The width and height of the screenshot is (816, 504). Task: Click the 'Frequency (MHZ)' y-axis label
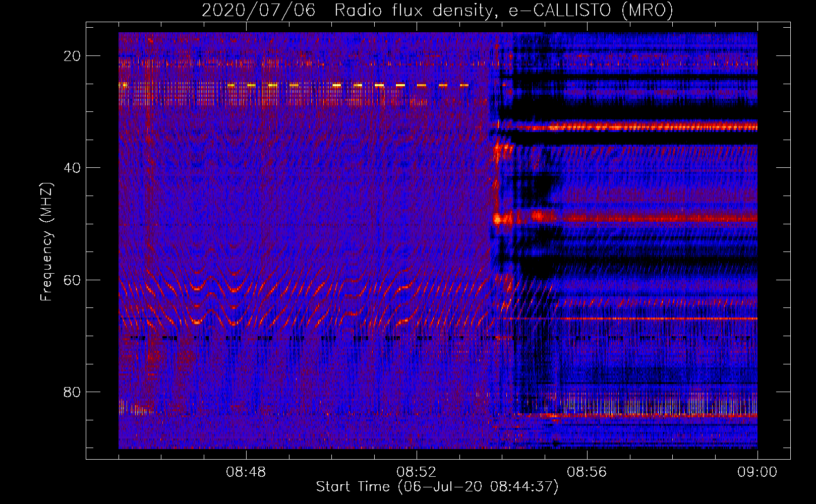coord(46,242)
